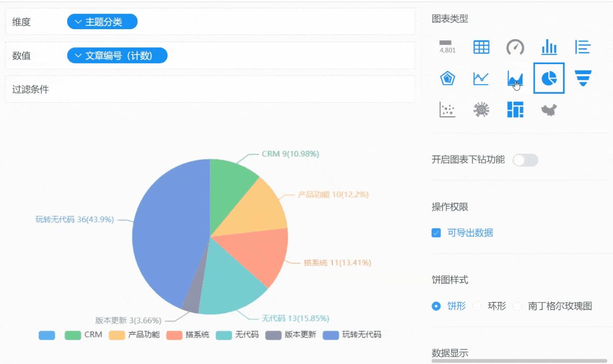This screenshot has height=364, width=613.
Task: Uncheck the 可导出数据 checkbox
Action: point(436,233)
